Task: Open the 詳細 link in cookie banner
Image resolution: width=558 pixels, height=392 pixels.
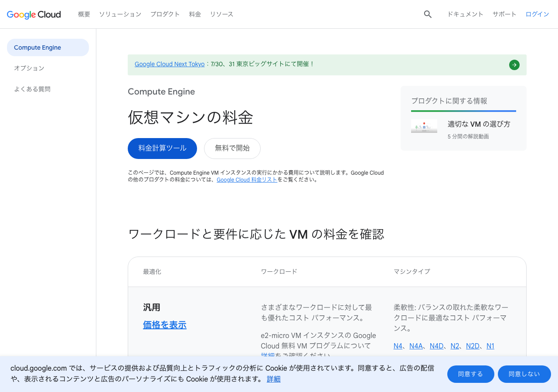Action: (x=274, y=379)
